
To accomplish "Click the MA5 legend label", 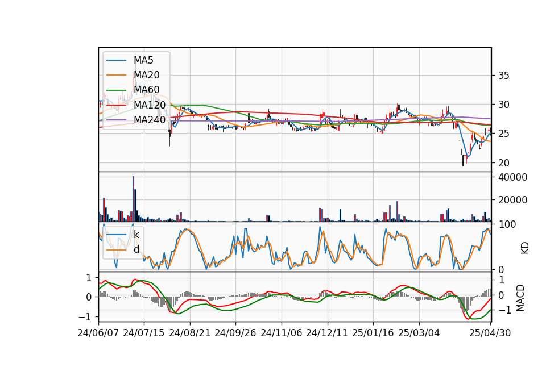I will (143, 60).
